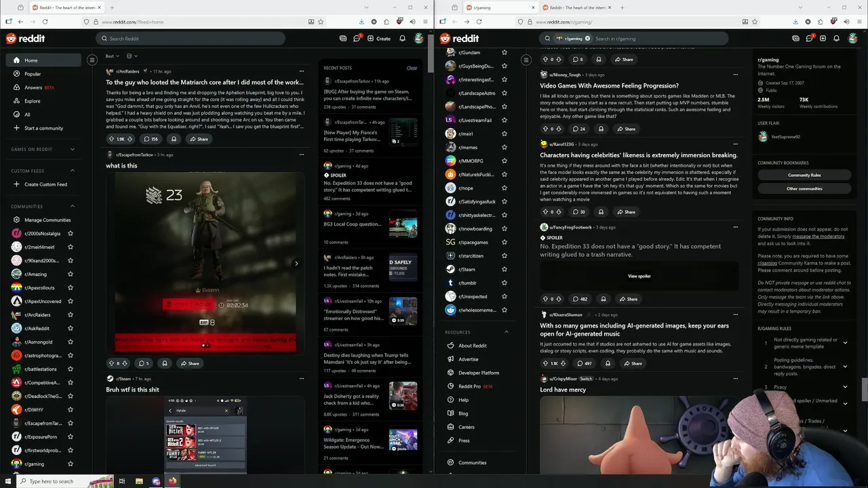Remove the r/gaming chip from the search box
This screenshot has width=868, height=488.
pyautogui.click(x=587, y=39)
